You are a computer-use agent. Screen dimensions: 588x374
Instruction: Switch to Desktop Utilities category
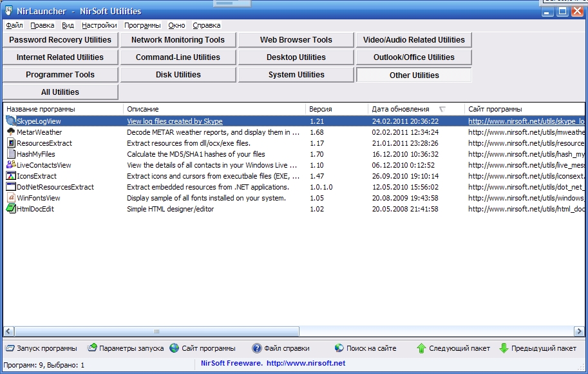pos(296,57)
